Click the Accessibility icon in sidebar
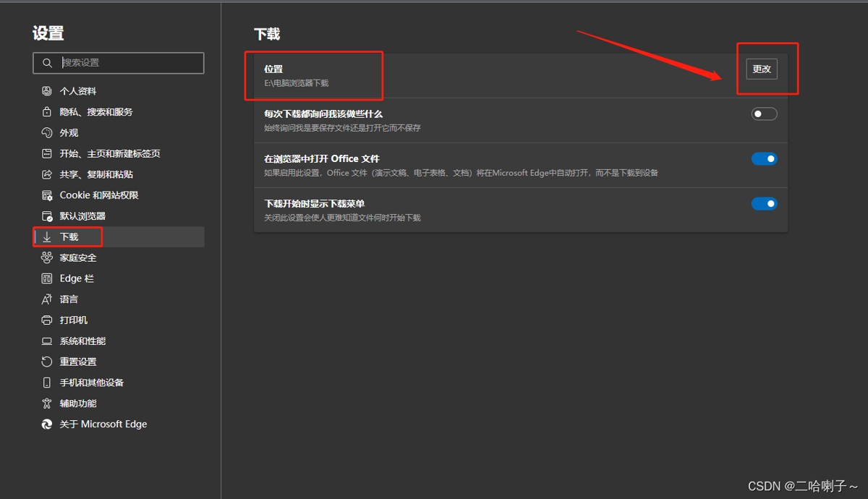 tap(47, 404)
